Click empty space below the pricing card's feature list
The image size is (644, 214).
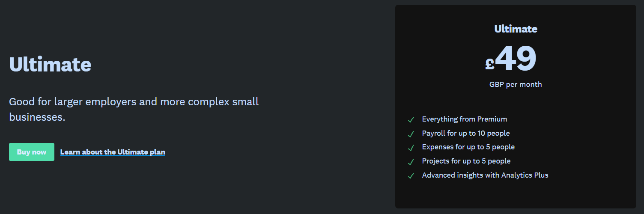click(x=516, y=195)
